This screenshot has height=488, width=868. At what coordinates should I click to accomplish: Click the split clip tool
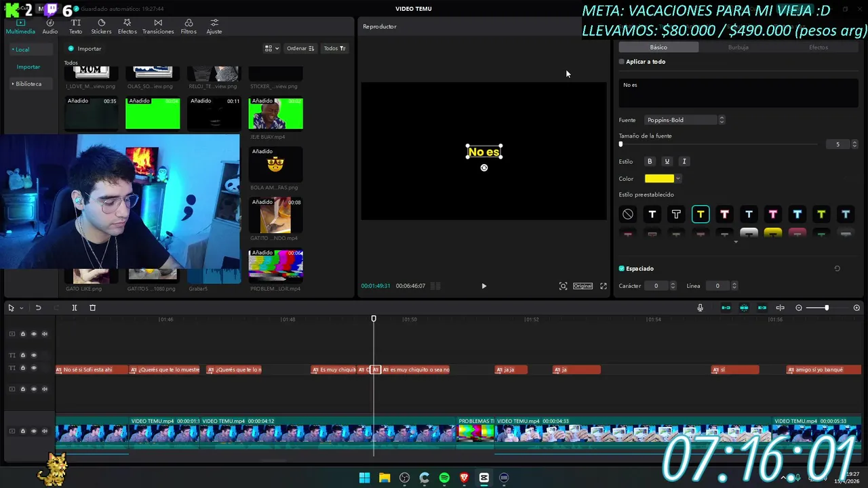click(75, 308)
